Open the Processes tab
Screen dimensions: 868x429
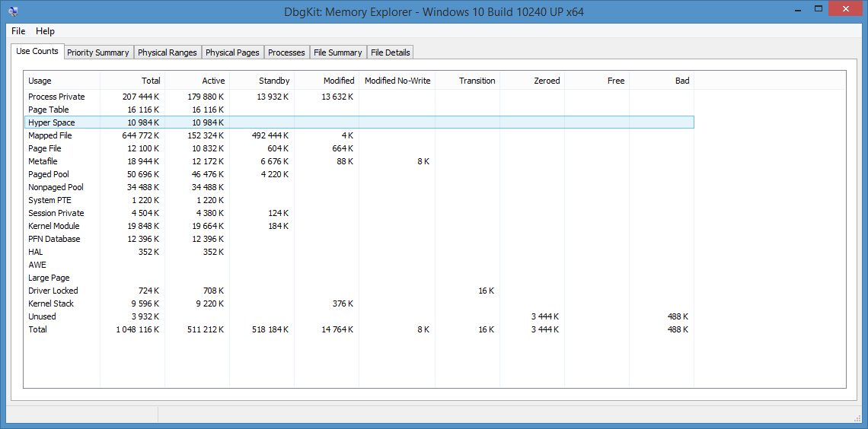click(287, 52)
